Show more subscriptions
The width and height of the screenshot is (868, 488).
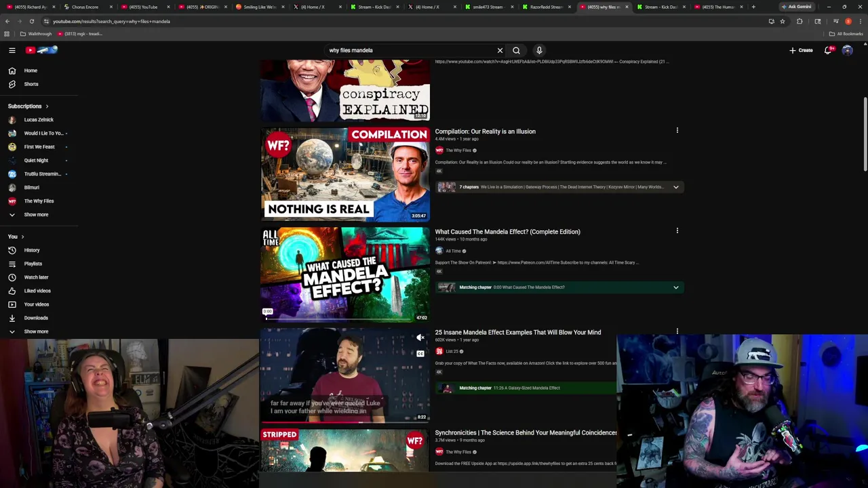(x=36, y=215)
